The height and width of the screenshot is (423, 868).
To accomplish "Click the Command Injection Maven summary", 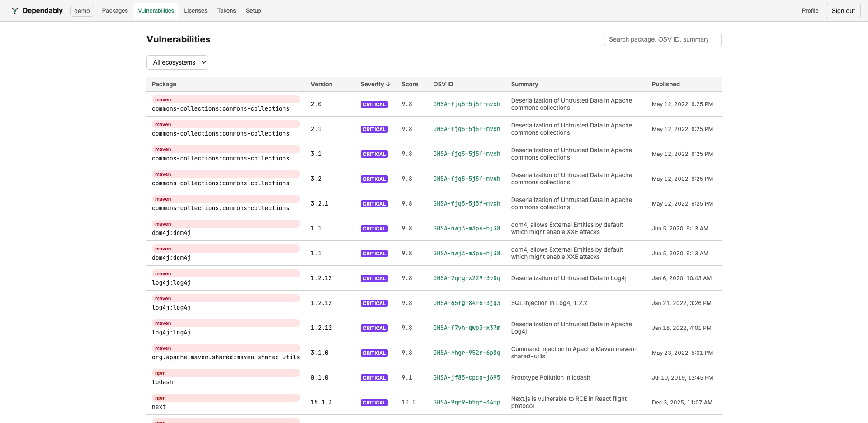I will (574, 353).
